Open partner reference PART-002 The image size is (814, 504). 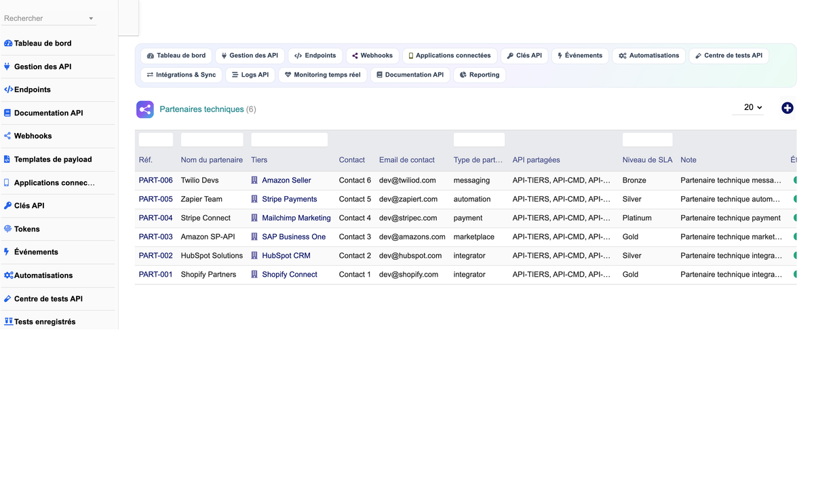156,256
